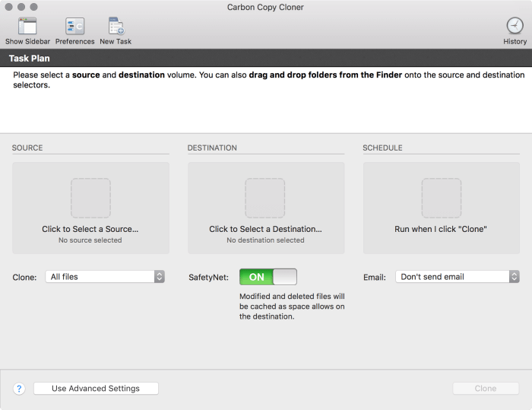Click the "No source selected" text

(90, 240)
